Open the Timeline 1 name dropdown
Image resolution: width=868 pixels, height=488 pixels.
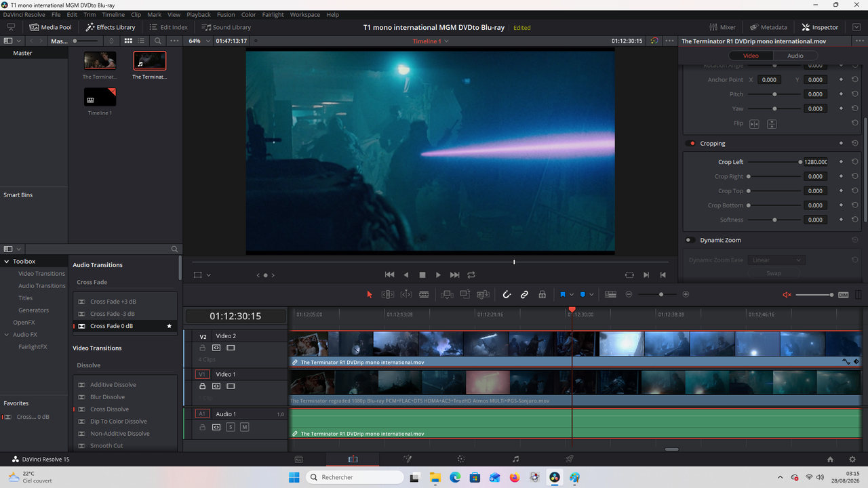point(431,41)
